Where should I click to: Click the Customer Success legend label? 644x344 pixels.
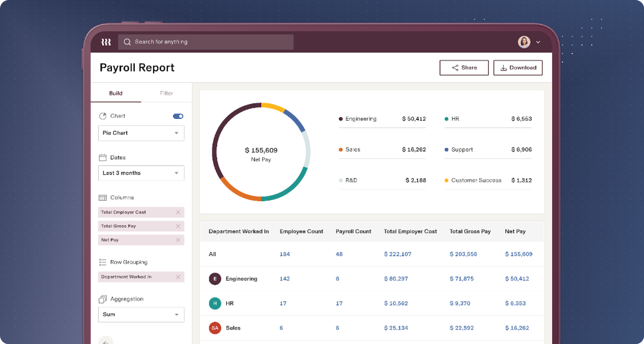point(476,180)
